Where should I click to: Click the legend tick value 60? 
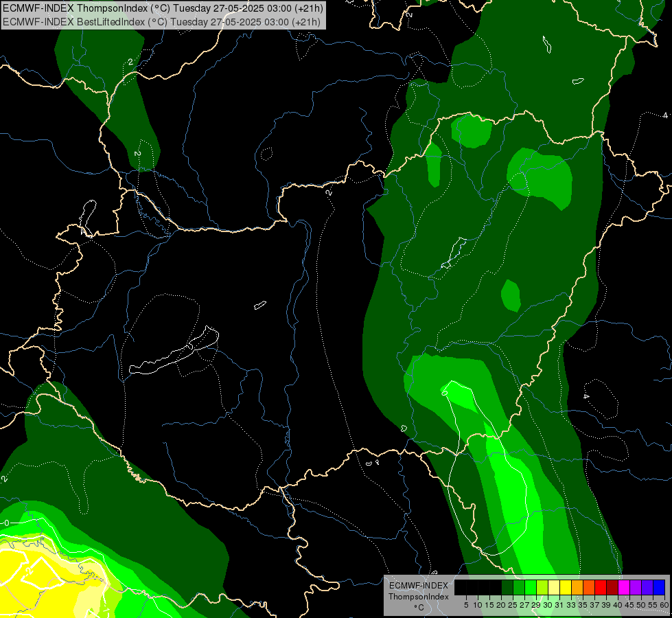coord(664,605)
